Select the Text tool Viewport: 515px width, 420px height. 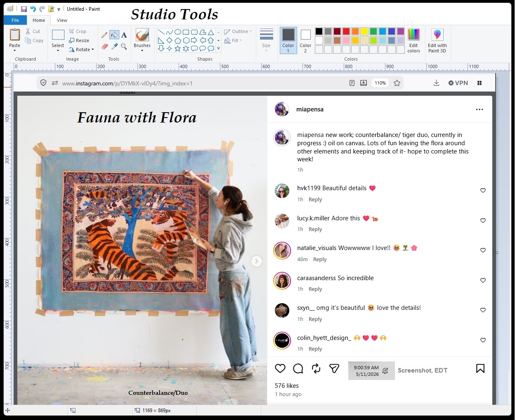pos(124,35)
